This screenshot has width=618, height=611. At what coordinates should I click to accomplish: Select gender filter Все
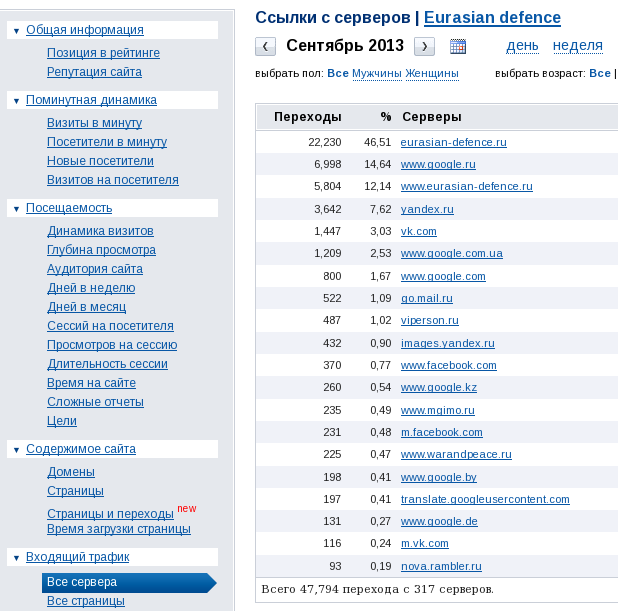tap(338, 74)
